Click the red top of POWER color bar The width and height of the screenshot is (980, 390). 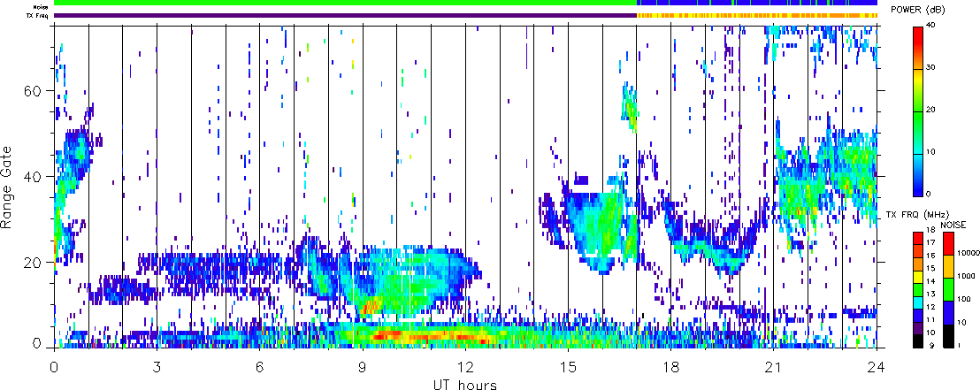point(918,37)
